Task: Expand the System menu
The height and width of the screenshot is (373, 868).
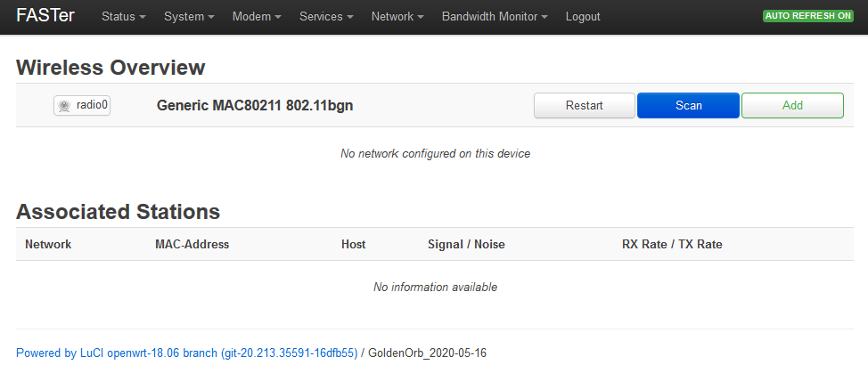Action: click(x=189, y=17)
